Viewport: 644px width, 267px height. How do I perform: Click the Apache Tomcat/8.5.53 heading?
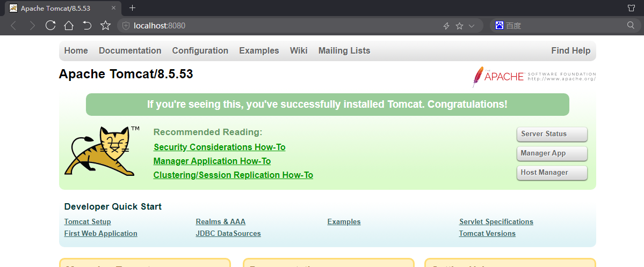(x=126, y=74)
